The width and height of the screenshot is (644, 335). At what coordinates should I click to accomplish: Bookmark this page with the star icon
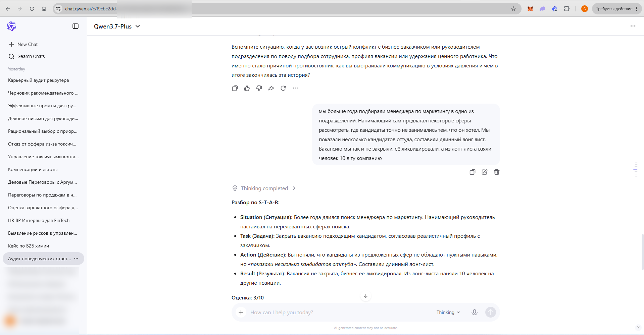point(513,9)
